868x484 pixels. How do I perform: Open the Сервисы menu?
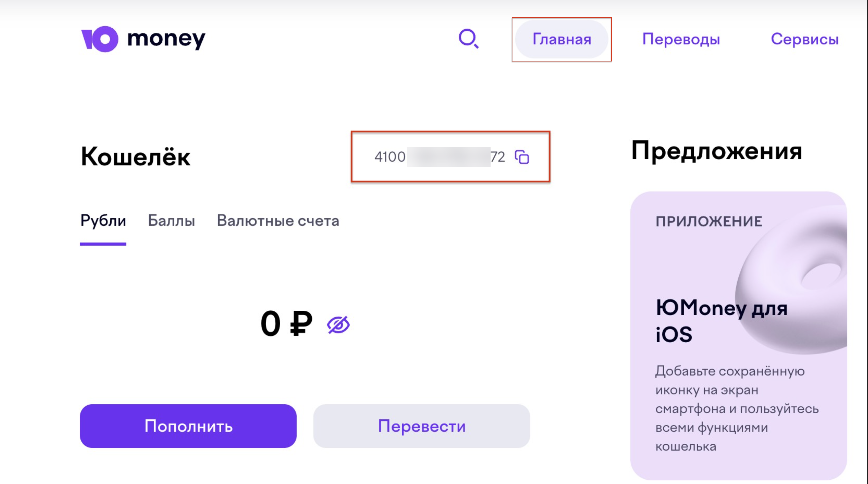coord(804,39)
